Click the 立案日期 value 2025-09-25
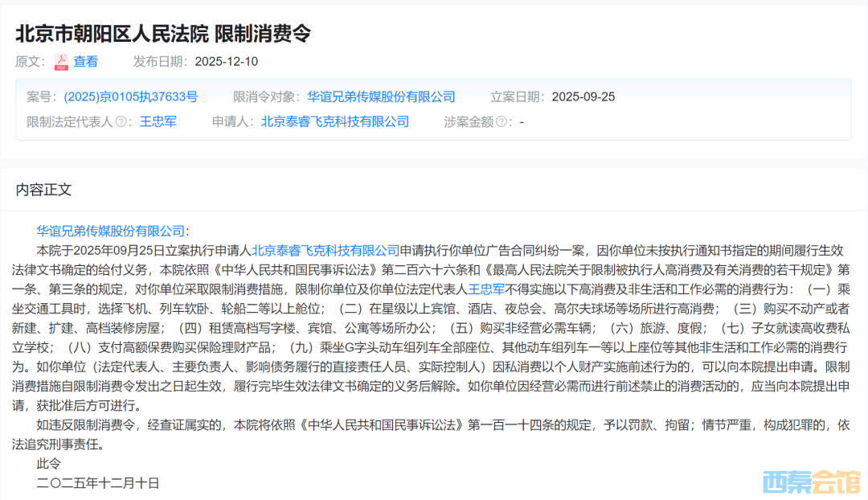The image size is (868, 500). (583, 96)
